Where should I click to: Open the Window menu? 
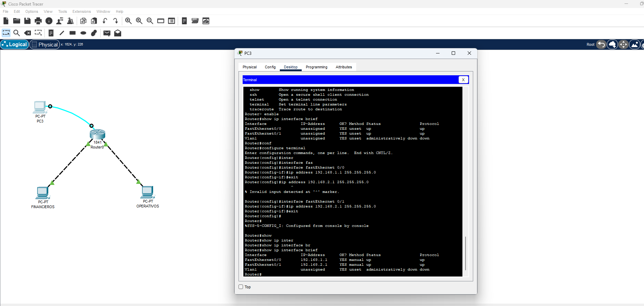click(103, 11)
